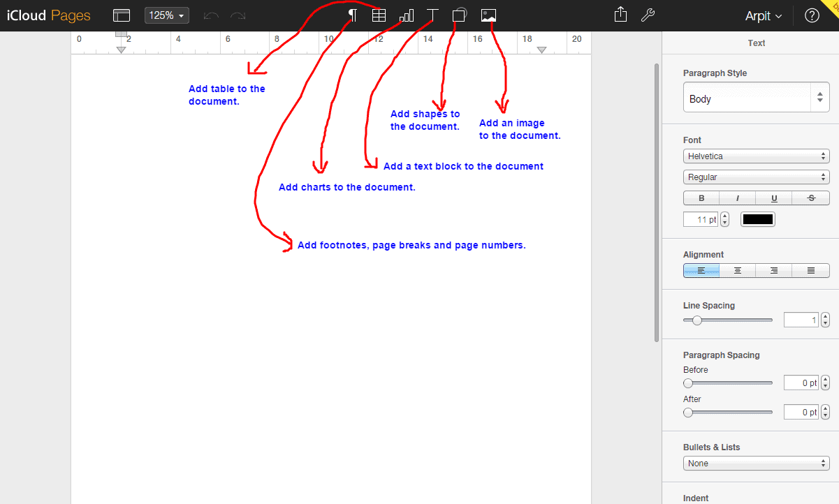The height and width of the screenshot is (504, 839).
Task: Insert a text block with the T icon
Action: click(x=432, y=15)
